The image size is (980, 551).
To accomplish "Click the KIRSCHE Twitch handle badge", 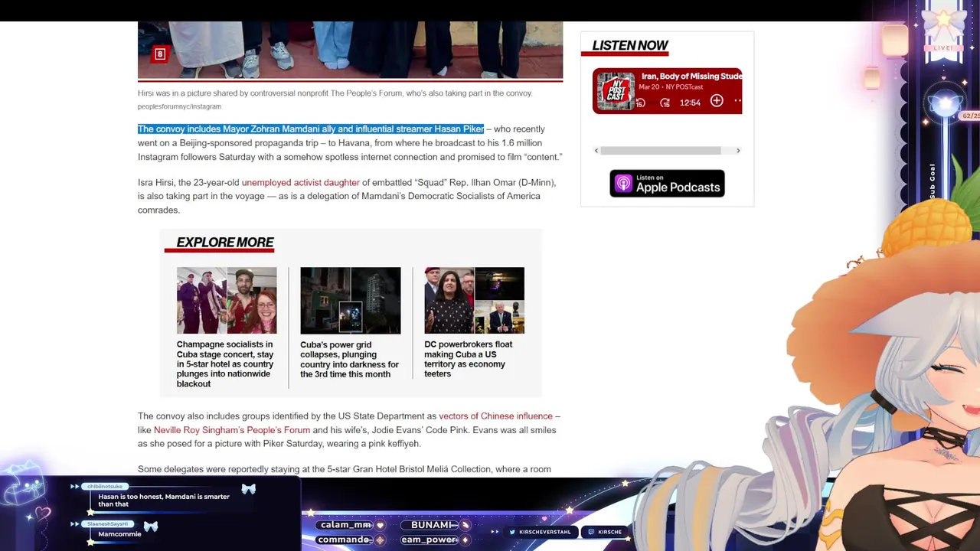I will (x=605, y=532).
